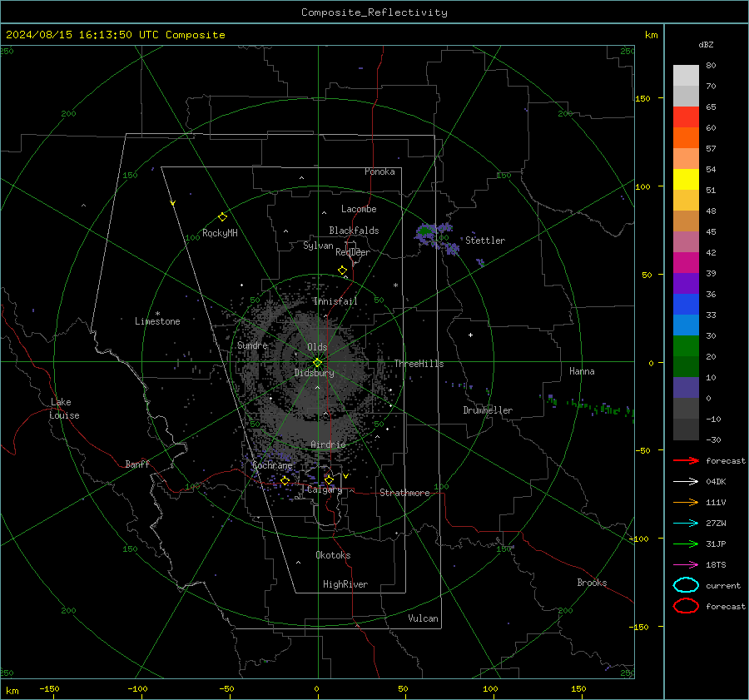Click the 04DK legend text
Screen dimensions: 749x700
click(x=716, y=482)
